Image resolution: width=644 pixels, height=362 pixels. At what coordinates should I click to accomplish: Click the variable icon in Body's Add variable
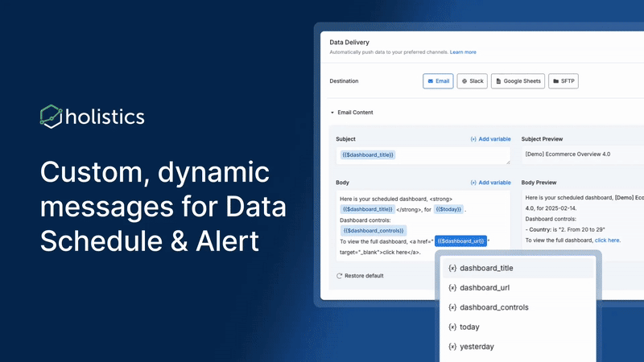473,183
